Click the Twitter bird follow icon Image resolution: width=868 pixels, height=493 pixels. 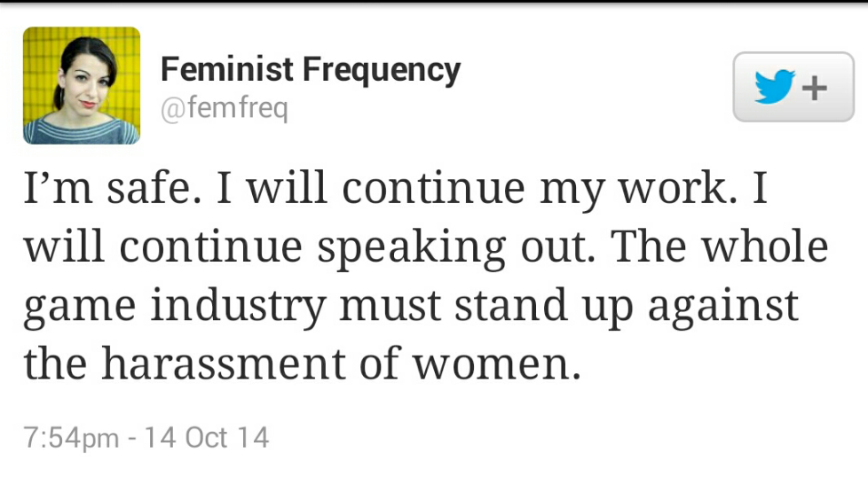pos(775,87)
